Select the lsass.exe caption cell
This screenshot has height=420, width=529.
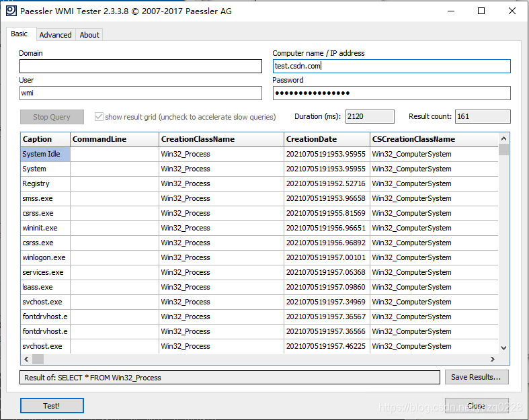click(45, 288)
